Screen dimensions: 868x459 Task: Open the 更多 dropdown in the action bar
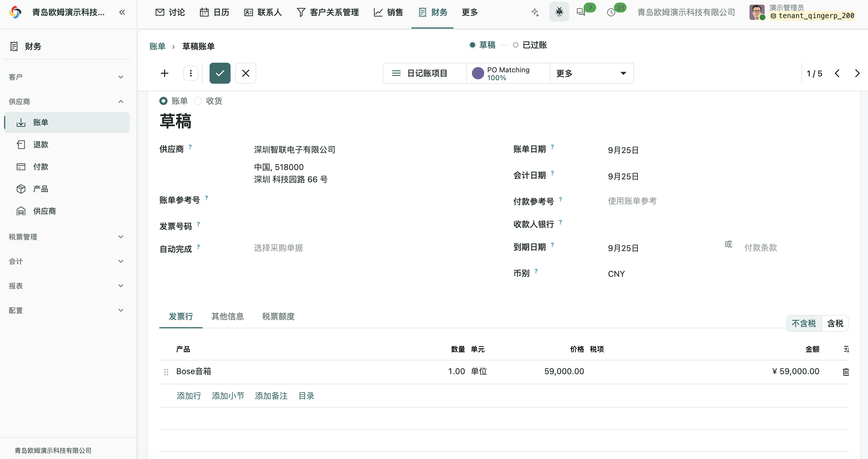592,73
